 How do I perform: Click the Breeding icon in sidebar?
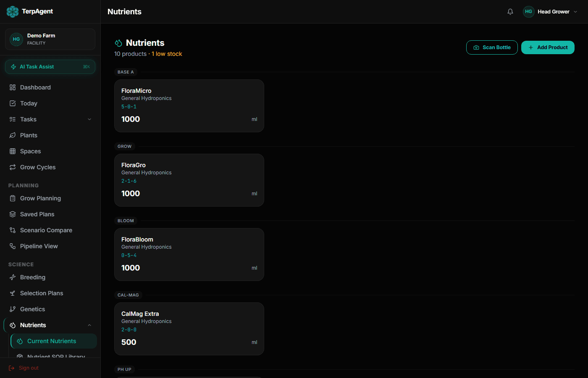coord(13,277)
